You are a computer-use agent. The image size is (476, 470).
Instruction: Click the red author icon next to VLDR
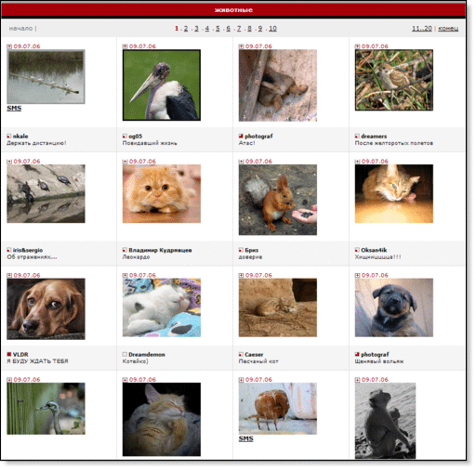click(9, 354)
